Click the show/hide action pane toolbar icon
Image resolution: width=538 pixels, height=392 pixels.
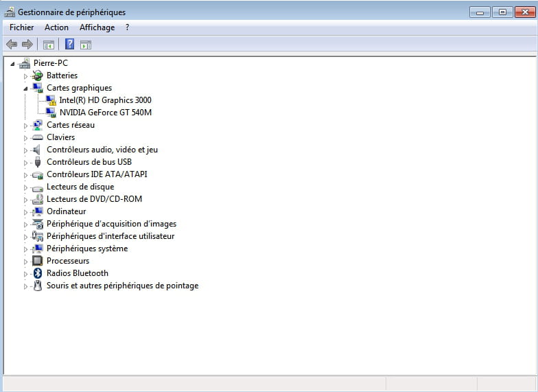(x=86, y=45)
